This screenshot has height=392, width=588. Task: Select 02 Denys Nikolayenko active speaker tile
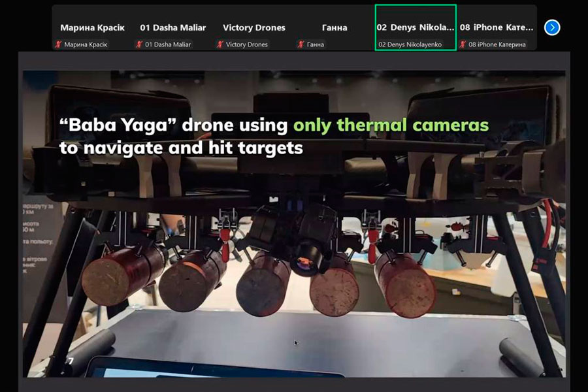click(x=416, y=27)
